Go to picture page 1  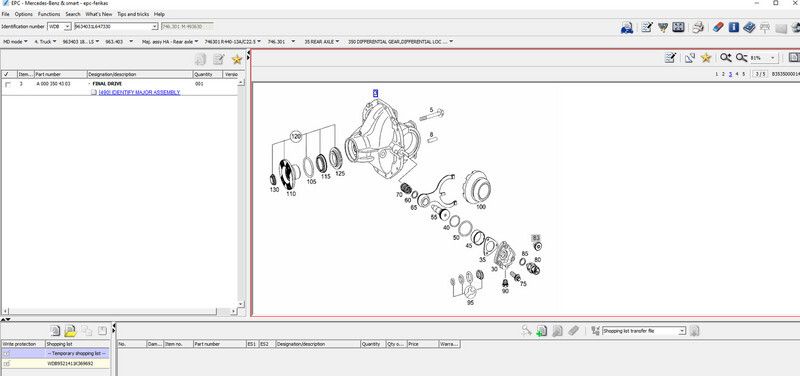[716, 74]
